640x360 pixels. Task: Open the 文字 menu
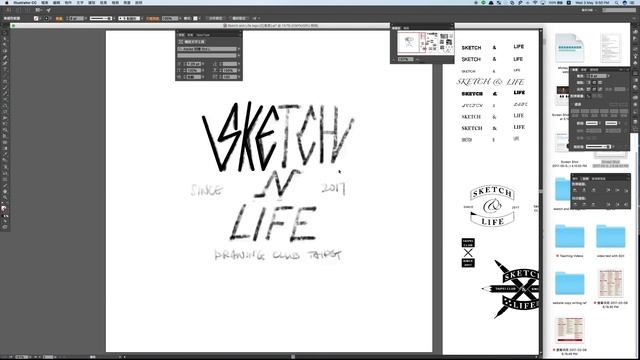(80, 2)
